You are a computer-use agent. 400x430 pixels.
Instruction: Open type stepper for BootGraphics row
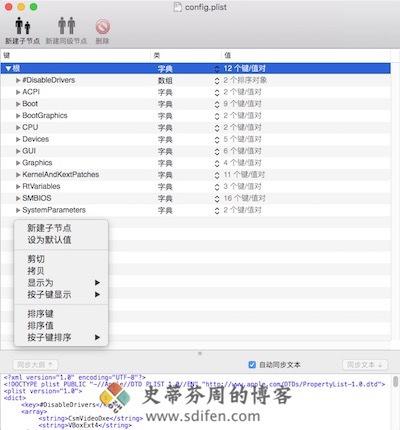217,116
